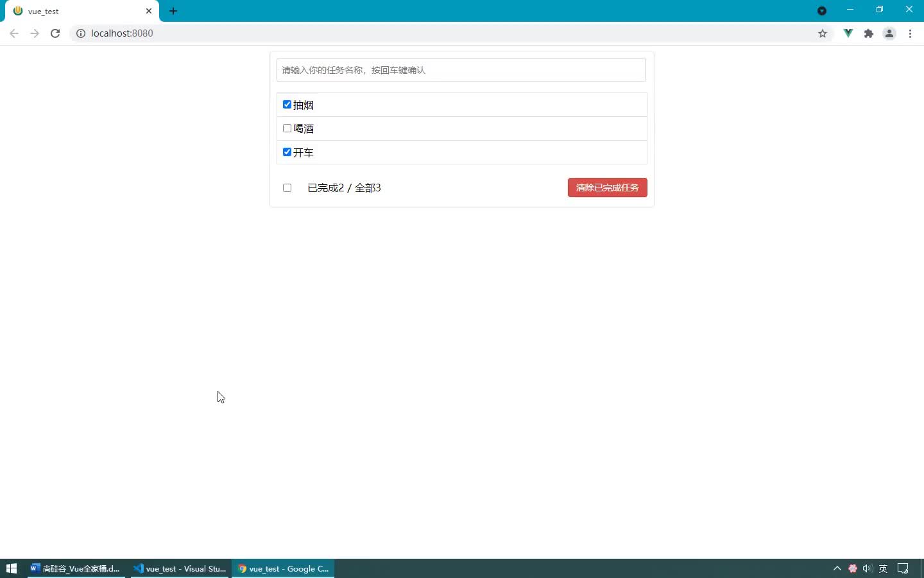
Task: Reload the localhost page
Action: [x=55, y=33]
